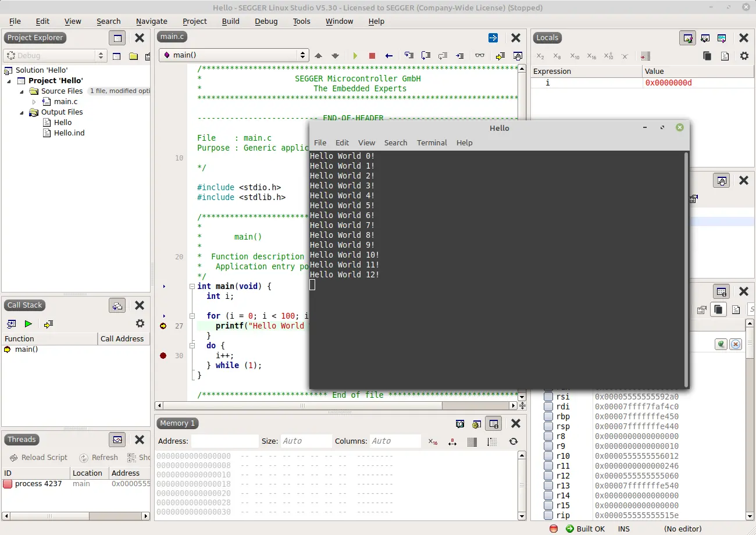Continue program execution with green play icon

(x=355, y=55)
